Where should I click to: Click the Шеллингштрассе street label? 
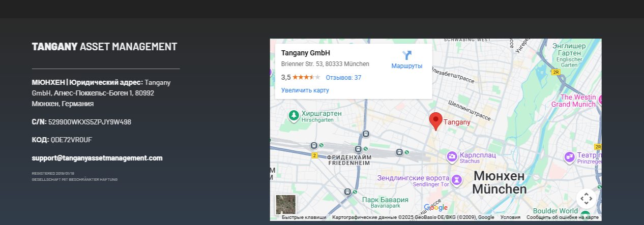469,110
